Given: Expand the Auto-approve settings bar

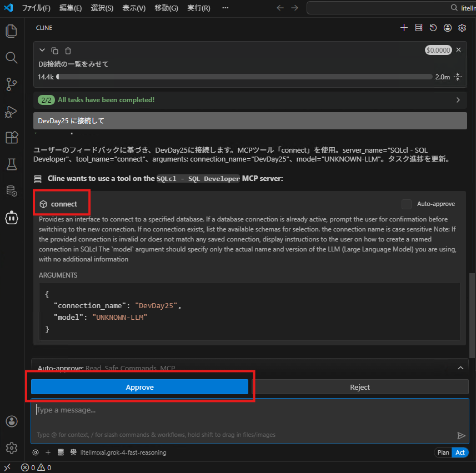Looking at the screenshot, I should point(249,368).
